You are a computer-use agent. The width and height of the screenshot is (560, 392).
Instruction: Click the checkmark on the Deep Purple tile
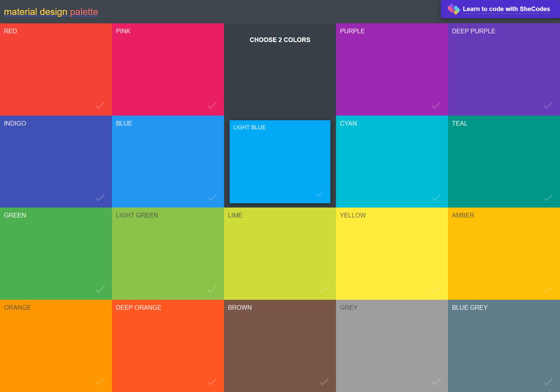click(x=548, y=106)
